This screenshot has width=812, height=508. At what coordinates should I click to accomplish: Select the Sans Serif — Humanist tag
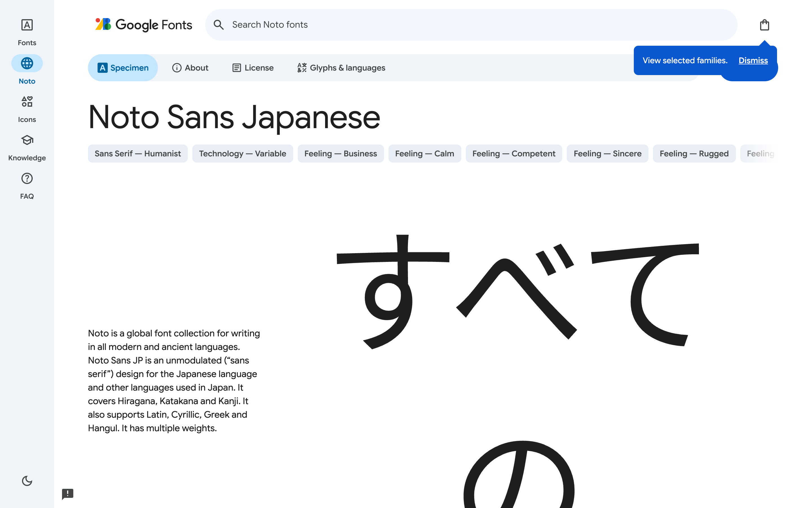coord(138,154)
